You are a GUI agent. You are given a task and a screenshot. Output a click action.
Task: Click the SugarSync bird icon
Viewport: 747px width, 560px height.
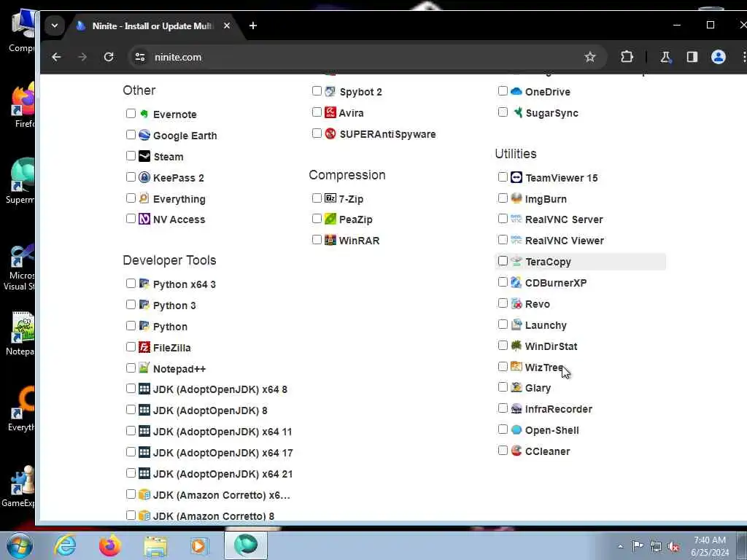pos(517,112)
